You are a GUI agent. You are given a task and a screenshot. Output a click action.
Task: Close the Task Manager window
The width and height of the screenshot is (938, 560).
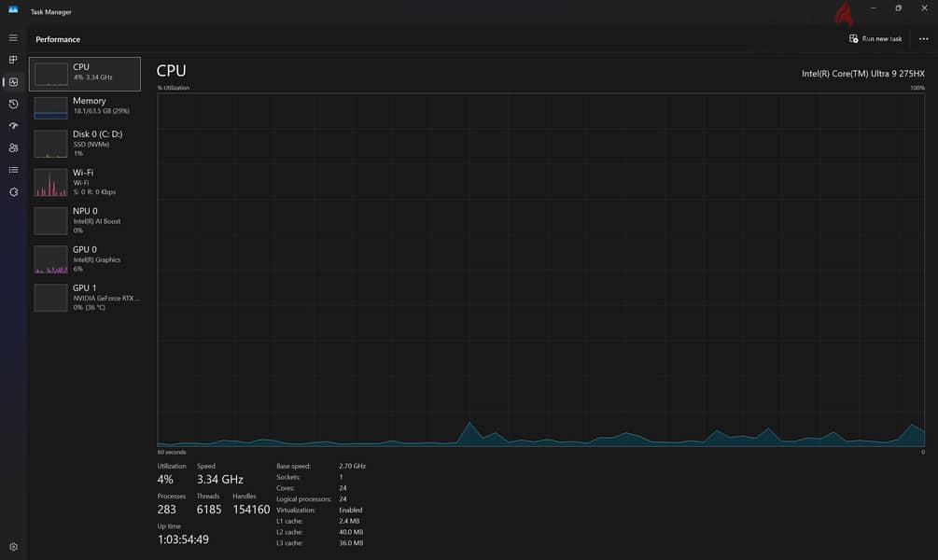[924, 8]
